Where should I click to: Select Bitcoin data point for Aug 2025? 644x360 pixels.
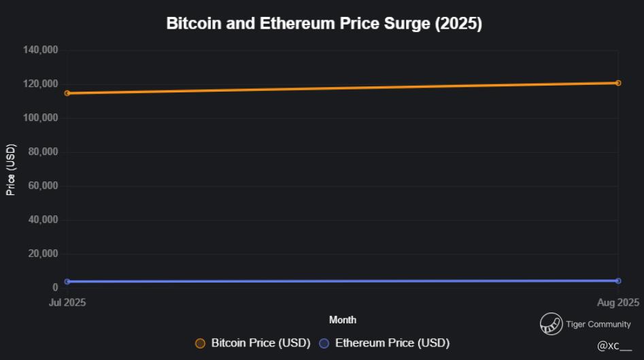click(x=617, y=83)
